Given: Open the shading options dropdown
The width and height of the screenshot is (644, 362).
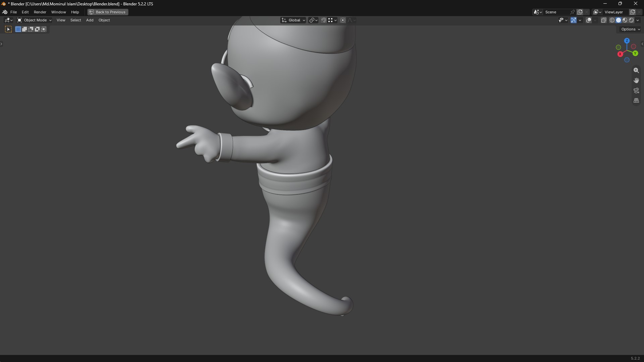Looking at the screenshot, I should coord(638,20).
